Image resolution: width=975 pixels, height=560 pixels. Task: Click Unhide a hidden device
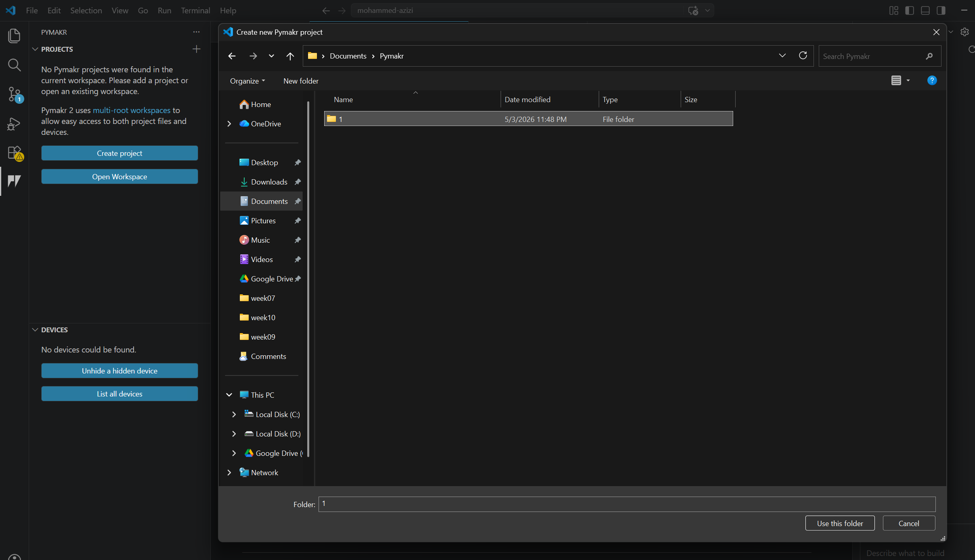coord(120,371)
